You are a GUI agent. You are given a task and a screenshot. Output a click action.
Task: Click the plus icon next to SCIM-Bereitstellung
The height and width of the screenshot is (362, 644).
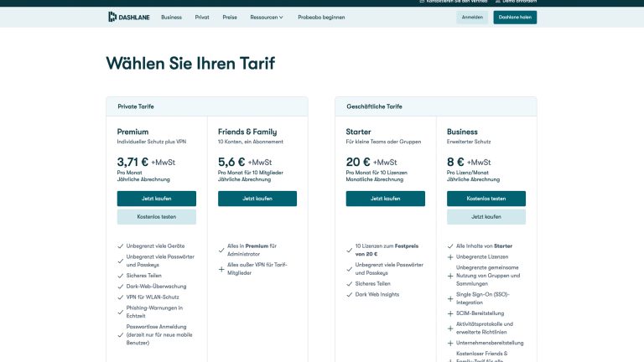(x=450, y=313)
